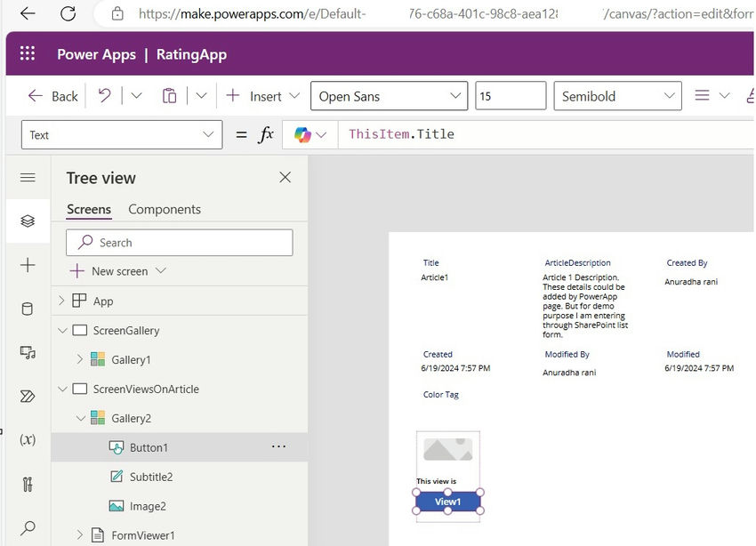
Task: Open the Data cylinder icon in left rail
Action: point(28,309)
